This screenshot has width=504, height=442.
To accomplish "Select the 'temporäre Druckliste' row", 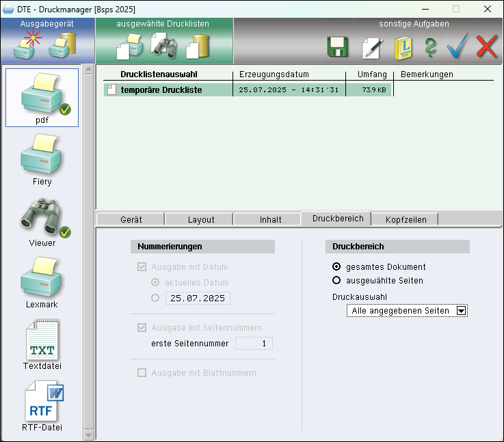I will click(161, 90).
